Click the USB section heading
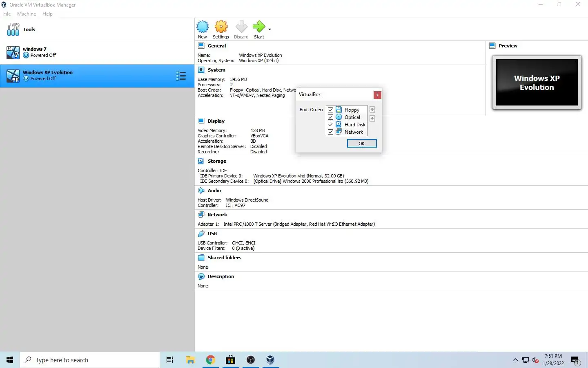This screenshot has height=368, width=588. click(212, 233)
